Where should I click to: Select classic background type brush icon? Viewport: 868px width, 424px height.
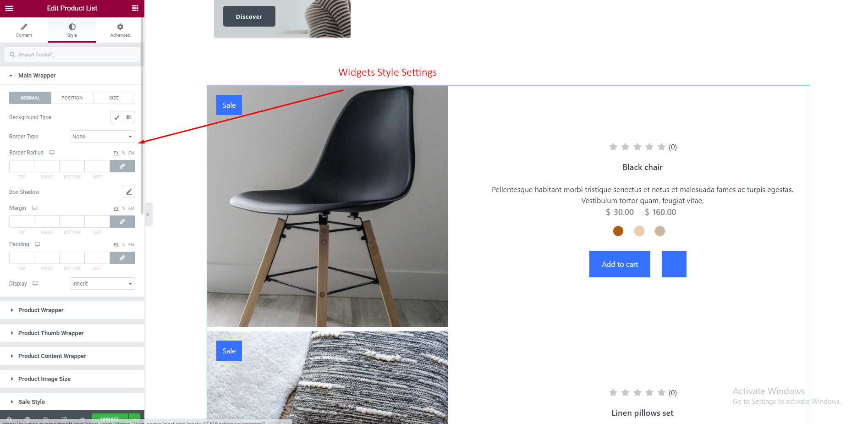tap(117, 117)
